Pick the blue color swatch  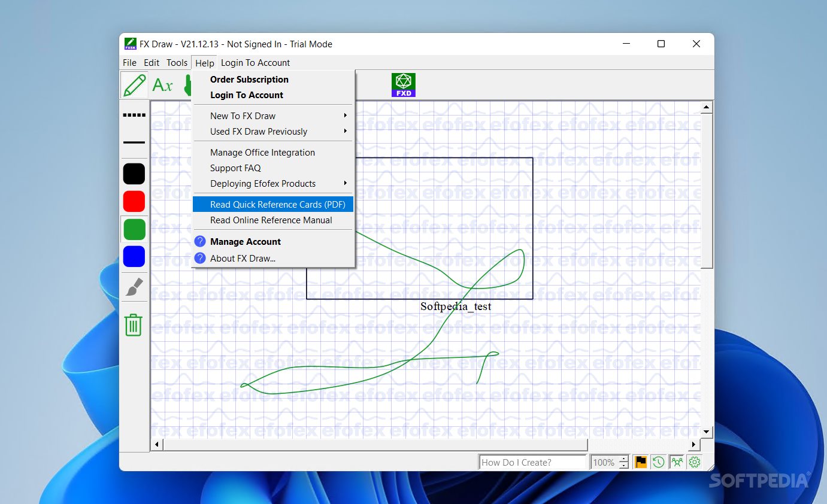(134, 256)
